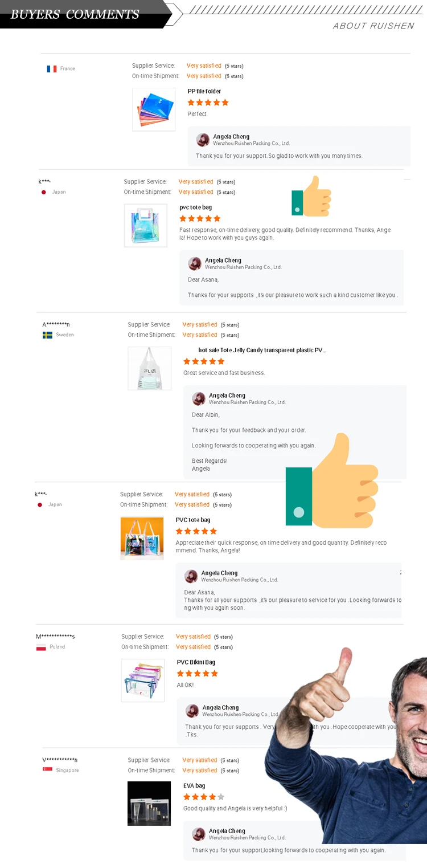The height and width of the screenshot is (868, 427).
Task: Click the five-star rating under PP file folder
Action: click(208, 103)
